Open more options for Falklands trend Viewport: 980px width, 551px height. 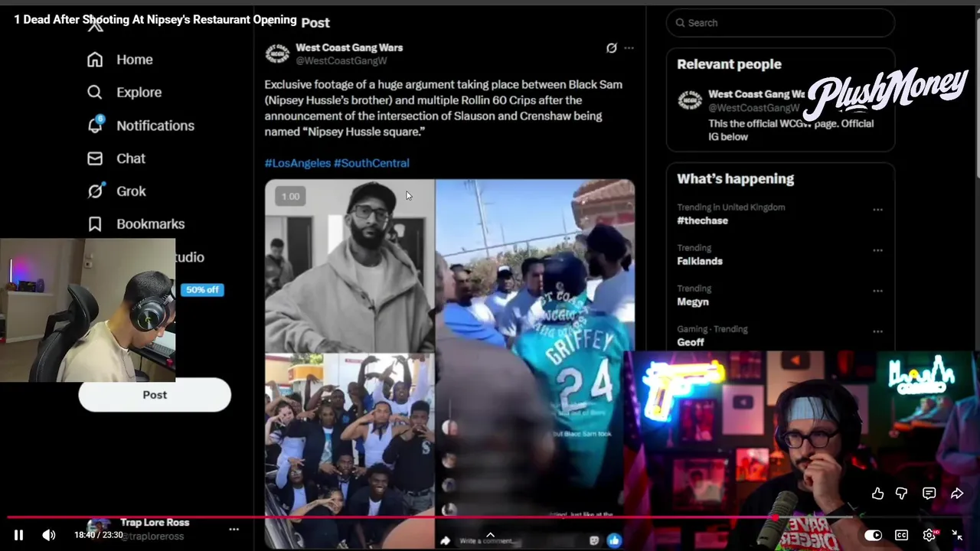tap(877, 250)
